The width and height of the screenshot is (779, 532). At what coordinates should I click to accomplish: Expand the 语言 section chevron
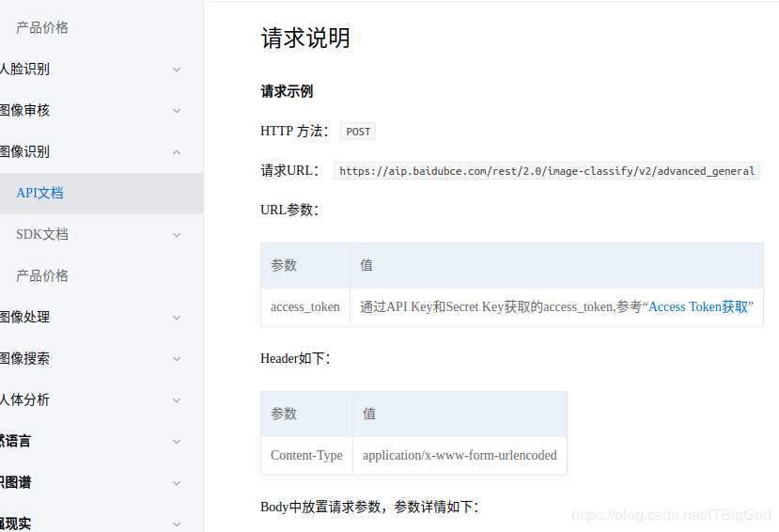coord(177,442)
